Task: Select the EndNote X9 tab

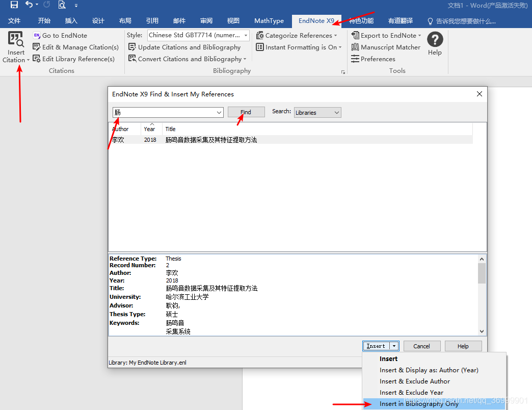Action: [316, 21]
